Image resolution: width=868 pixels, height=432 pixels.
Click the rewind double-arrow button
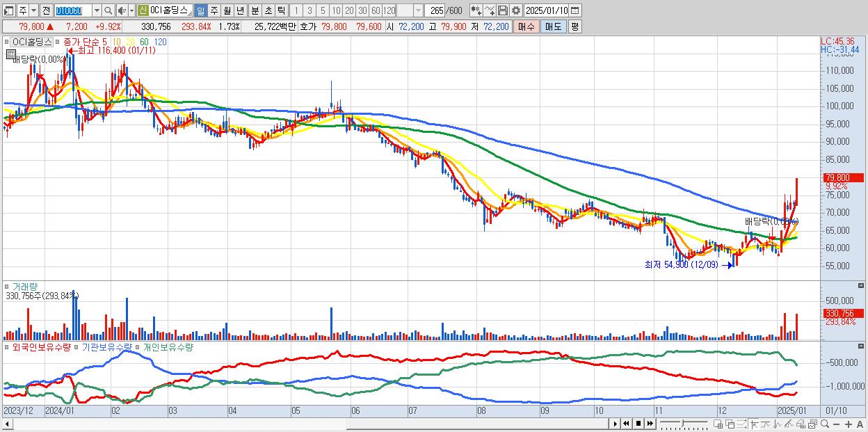626,424
